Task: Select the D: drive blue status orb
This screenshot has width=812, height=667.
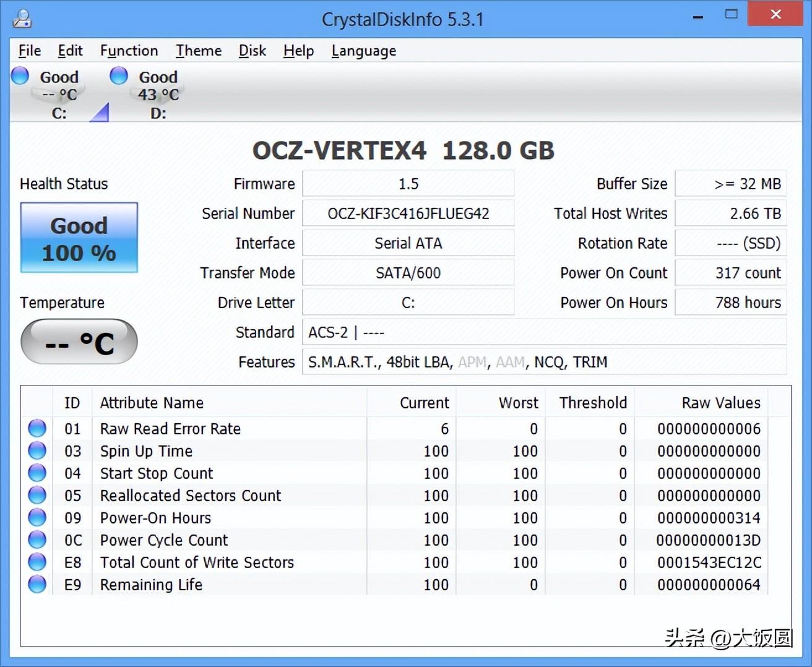Action: (x=119, y=75)
